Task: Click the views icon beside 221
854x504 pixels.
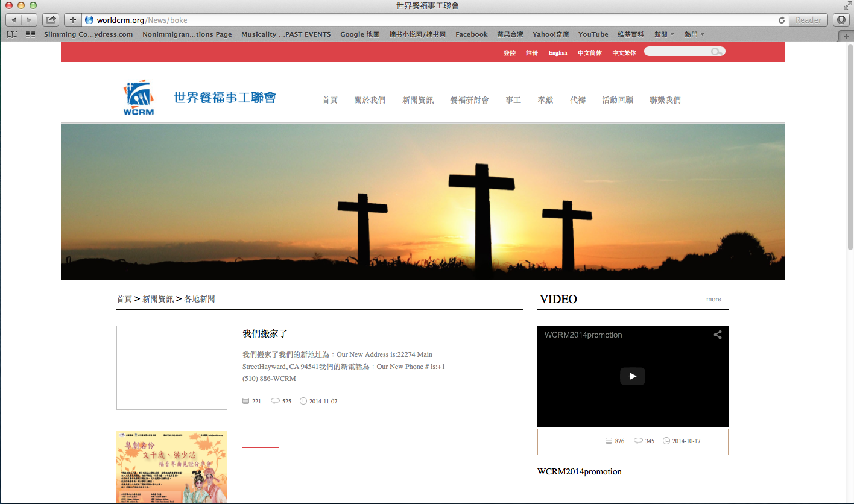Action: (x=245, y=401)
